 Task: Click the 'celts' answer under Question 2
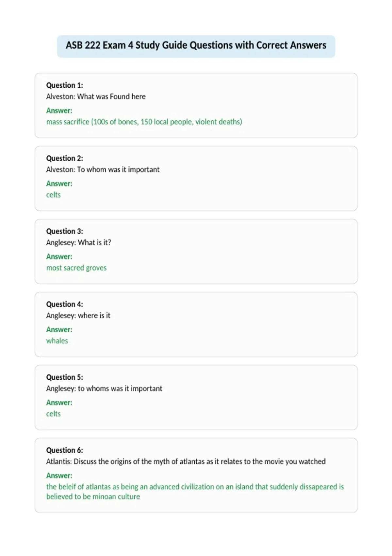point(53,195)
